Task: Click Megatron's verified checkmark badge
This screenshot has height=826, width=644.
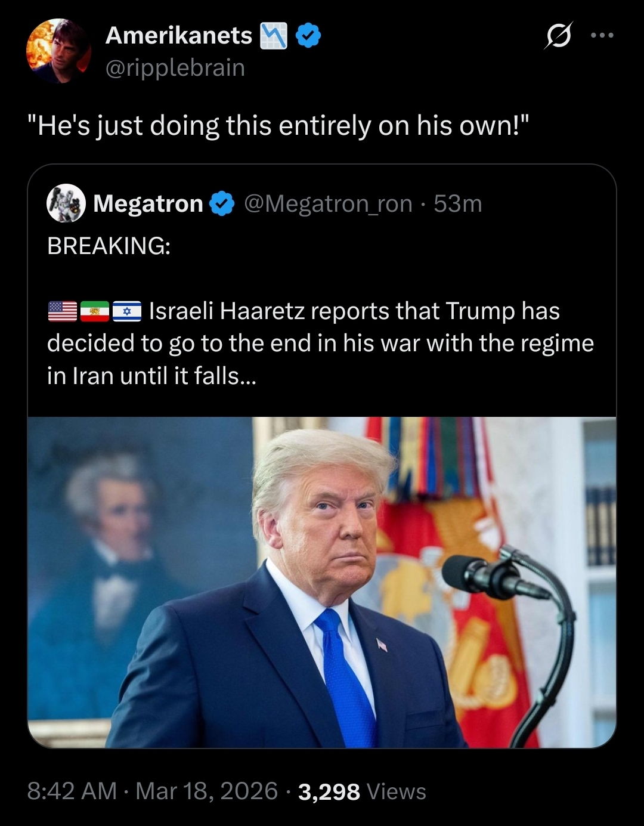Action: [x=222, y=204]
